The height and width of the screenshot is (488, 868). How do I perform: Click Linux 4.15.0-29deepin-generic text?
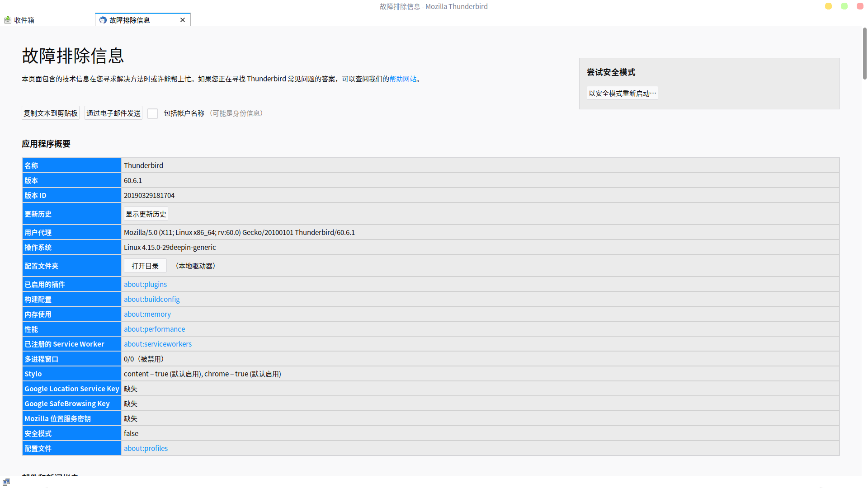[170, 247]
